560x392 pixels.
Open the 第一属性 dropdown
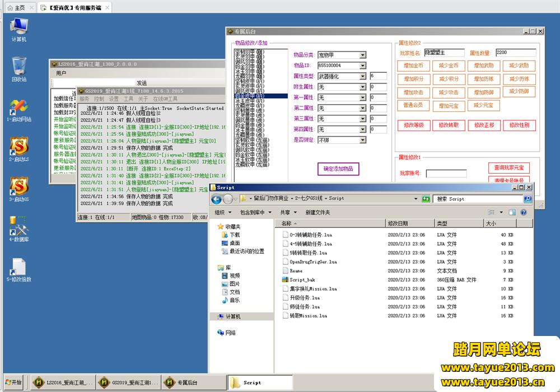coord(363,97)
